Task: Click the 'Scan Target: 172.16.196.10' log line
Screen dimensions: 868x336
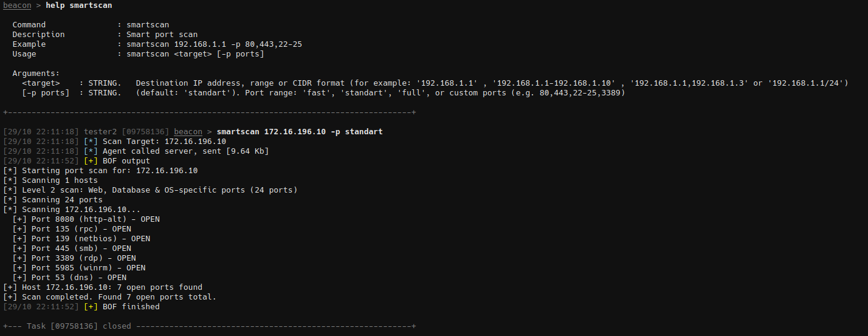Action: 164,142
